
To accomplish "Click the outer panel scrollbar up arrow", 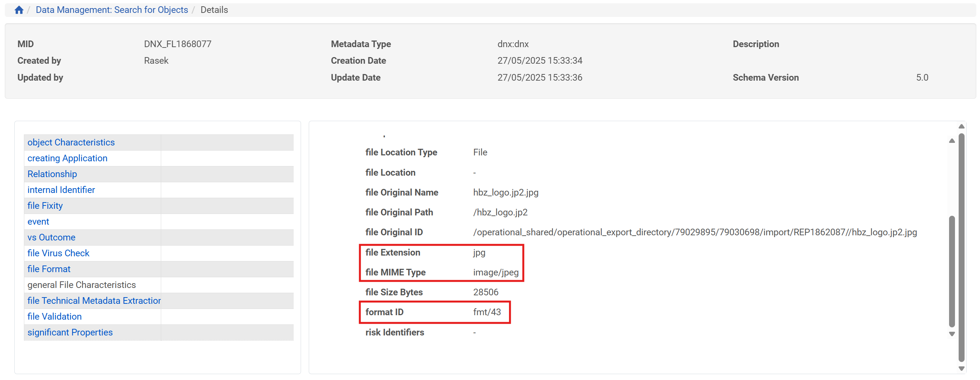I will coord(961,126).
